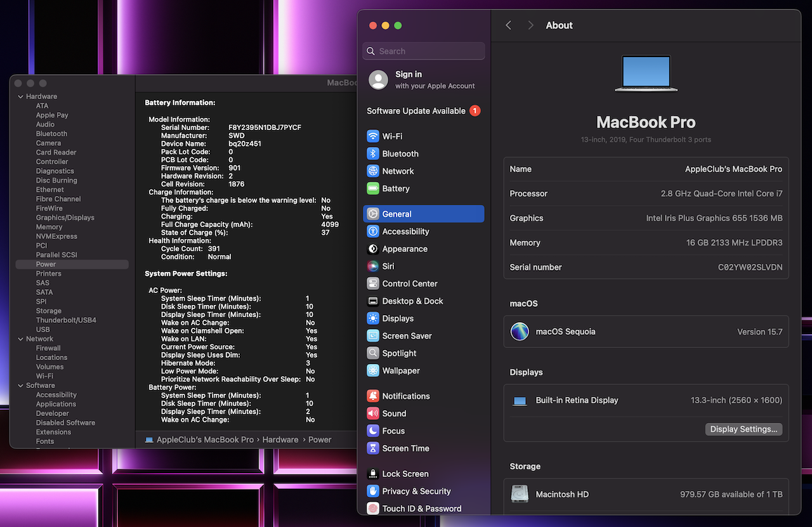
Task: Open the Screen Saver icon
Action: pos(373,336)
